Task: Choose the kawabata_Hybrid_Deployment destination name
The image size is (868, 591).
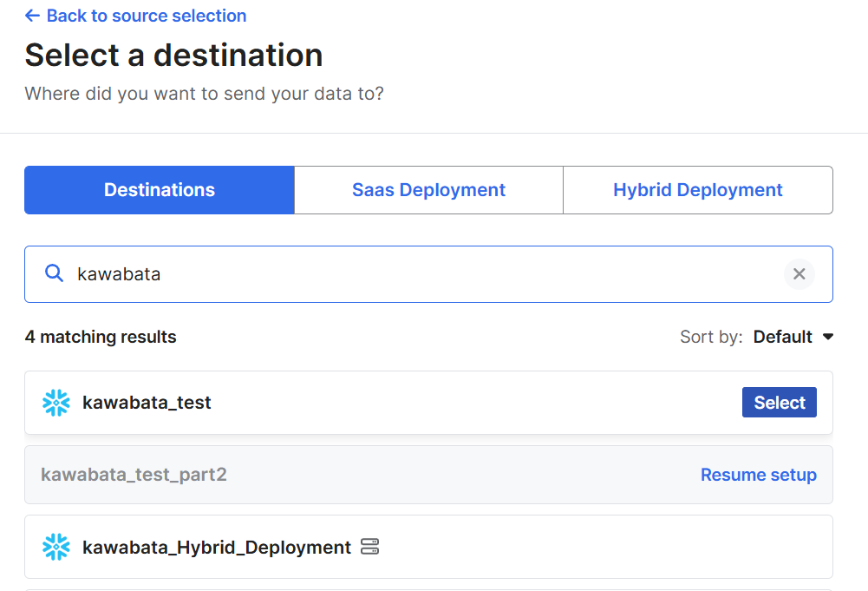Action: tap(217, 547)
